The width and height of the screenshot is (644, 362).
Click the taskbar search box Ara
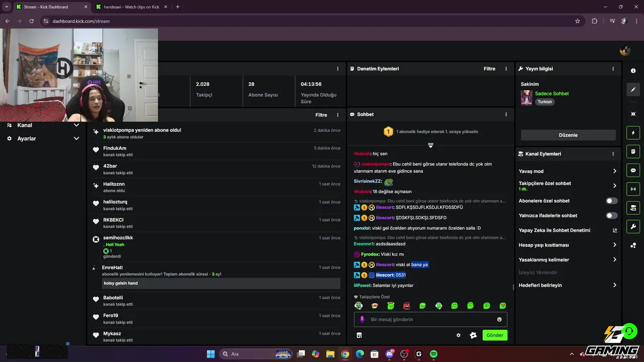point(256,354)
